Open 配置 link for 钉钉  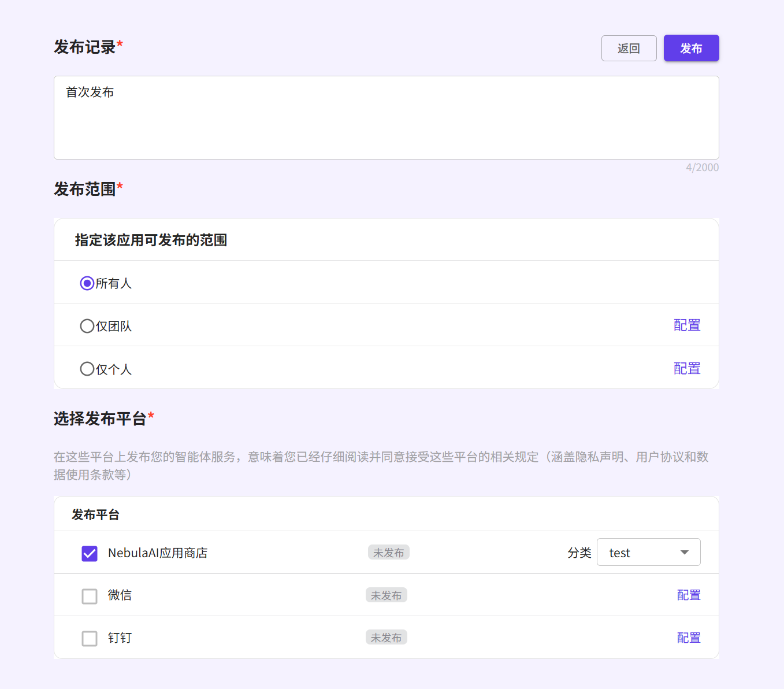[689, 638]
